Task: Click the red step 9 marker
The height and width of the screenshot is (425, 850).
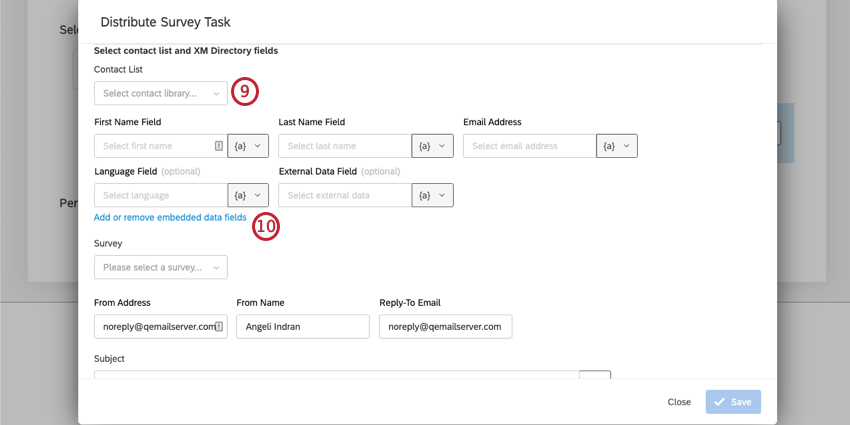Action: [245, 92]
